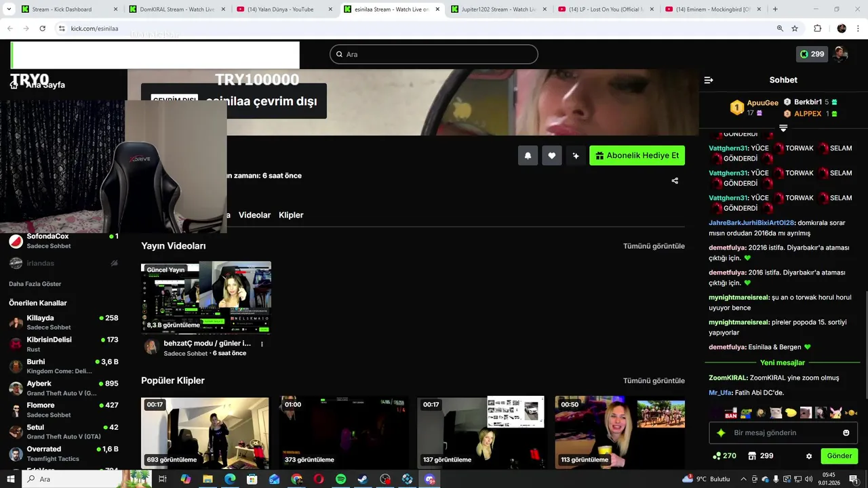Switch to the LP - Lost On You tab
This screenshot has height=488, width=868.
tap(605, 9)
